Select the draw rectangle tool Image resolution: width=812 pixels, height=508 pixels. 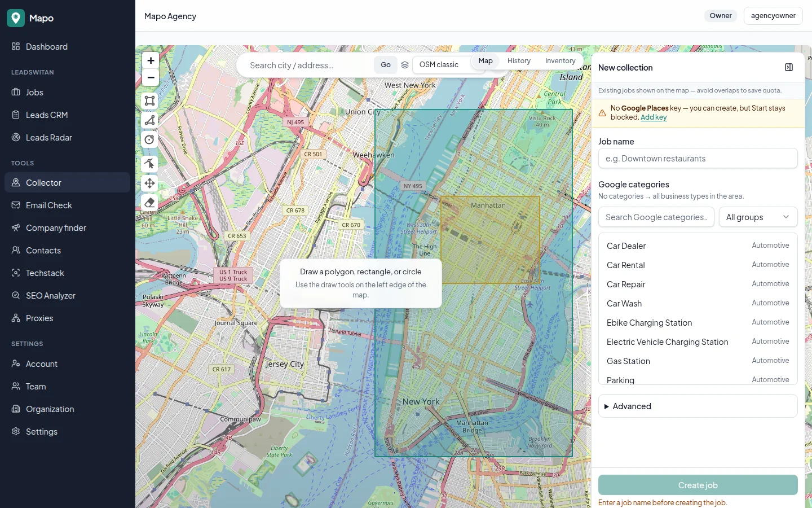(x=149, y=100)
